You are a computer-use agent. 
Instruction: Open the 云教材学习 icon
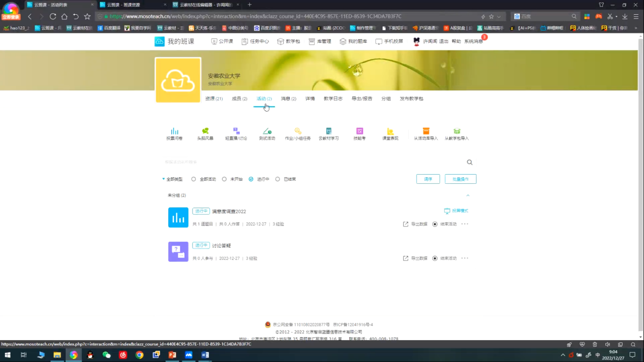point(329,134)
